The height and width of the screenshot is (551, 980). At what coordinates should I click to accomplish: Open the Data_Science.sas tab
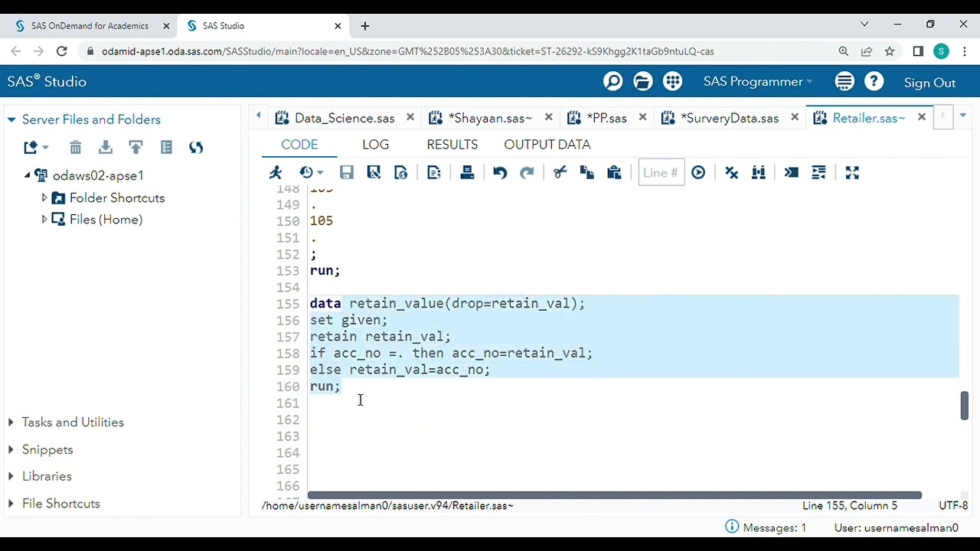(x=345, y=118)
